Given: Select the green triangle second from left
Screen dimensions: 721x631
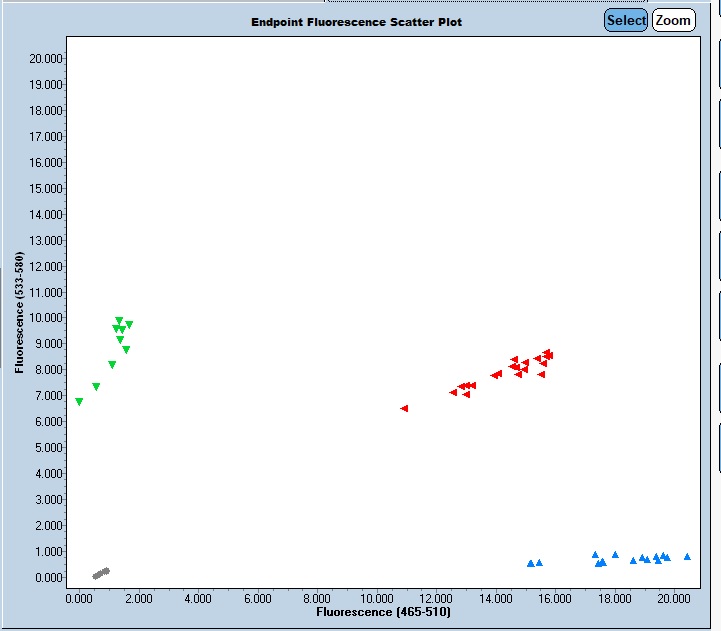Looking at the screenshot, I should 96,387.
